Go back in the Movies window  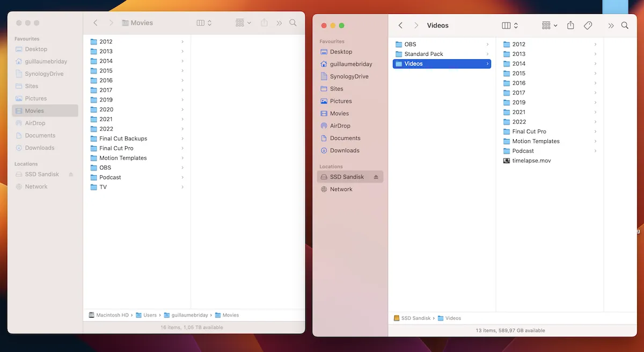pos(96,23)
